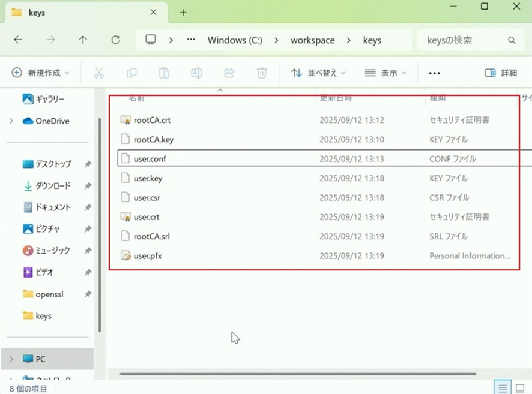Select the workspace breadcrumb segment
The image size is (532, 394).
312,40
